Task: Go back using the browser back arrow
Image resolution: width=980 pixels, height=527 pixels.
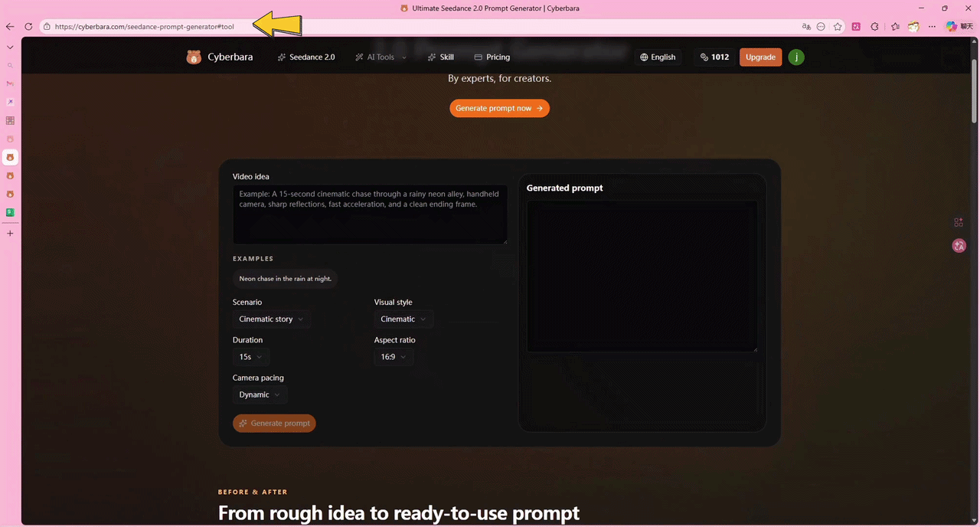Action: click(10, 26)
